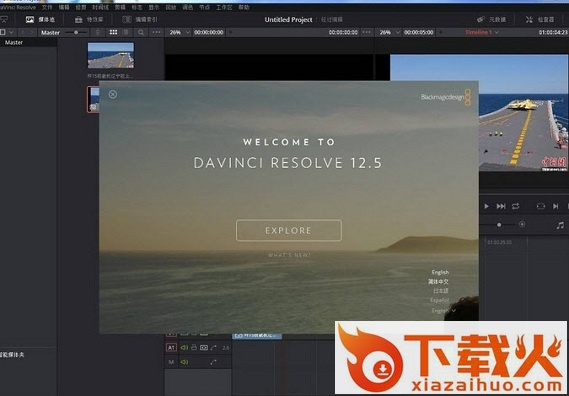Image resolution: width=569 pixels, height=396 pixels.
Task: Click the source viewer 00:00:00:00 timecode field
Action: click(x=209, y=32)
